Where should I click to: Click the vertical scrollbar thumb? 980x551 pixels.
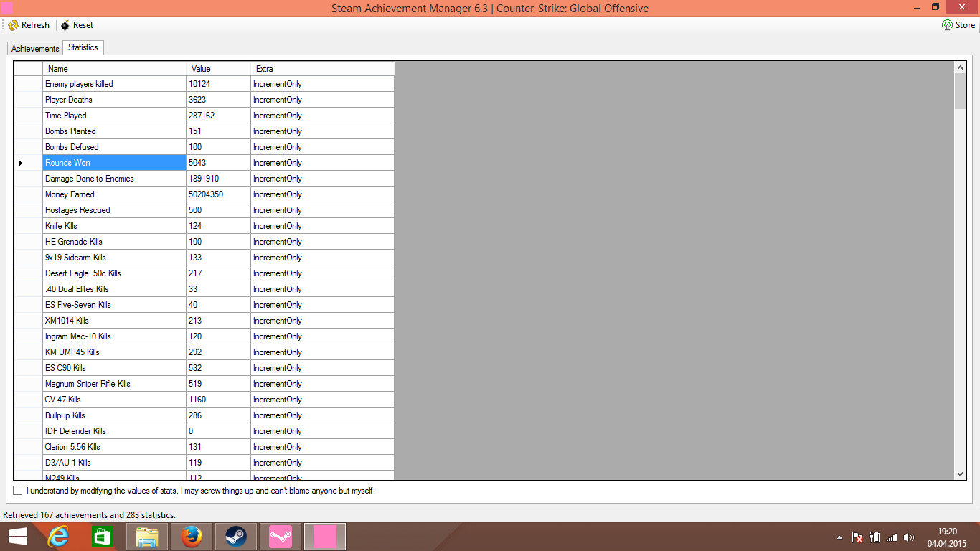coord(960,91)
